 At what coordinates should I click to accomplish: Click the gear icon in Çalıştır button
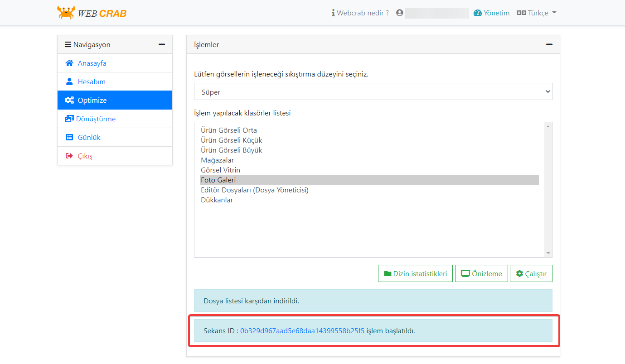point(519,273)
